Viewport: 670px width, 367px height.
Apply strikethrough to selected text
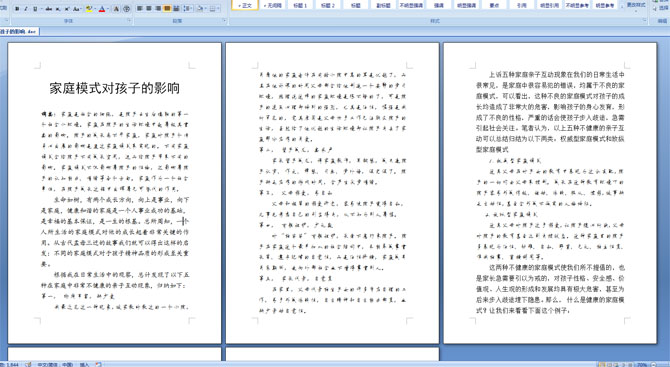click(x=49, y=9)
